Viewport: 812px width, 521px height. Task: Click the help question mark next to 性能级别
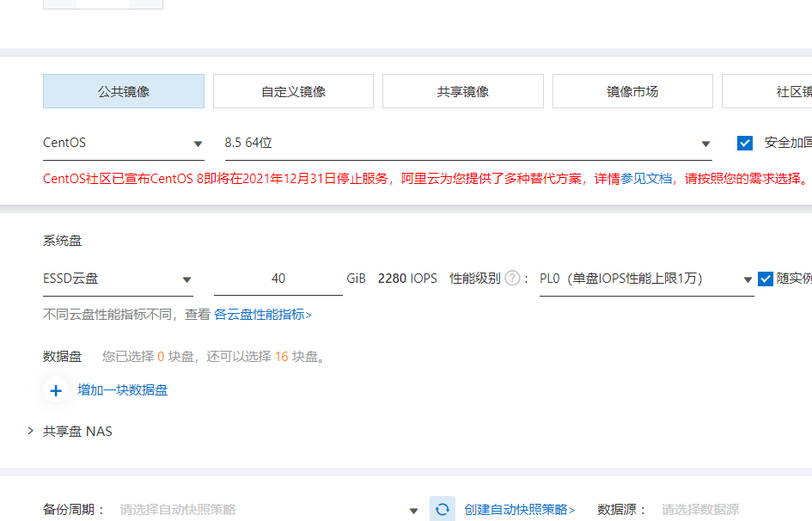pos(512,278)
